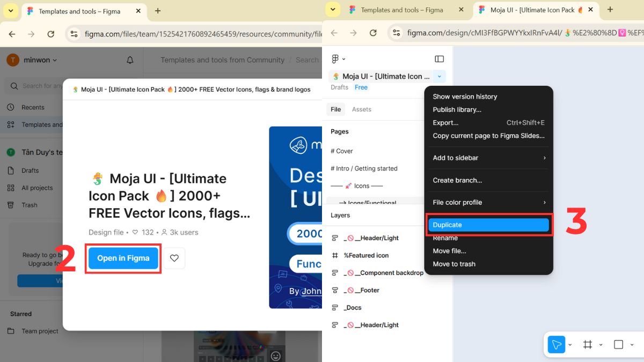Expand Move tool options chevron
This screenshot has height=362, width=644.
[570, 345]
